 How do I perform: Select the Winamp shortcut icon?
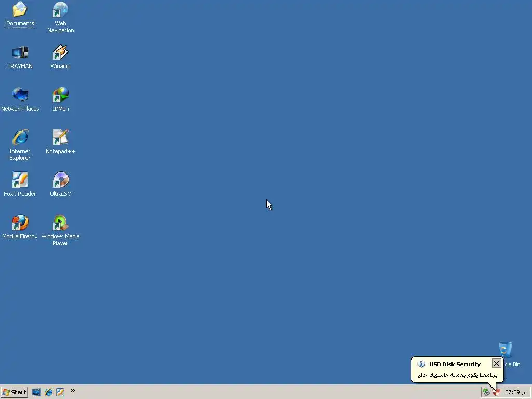tap(60, 52)
